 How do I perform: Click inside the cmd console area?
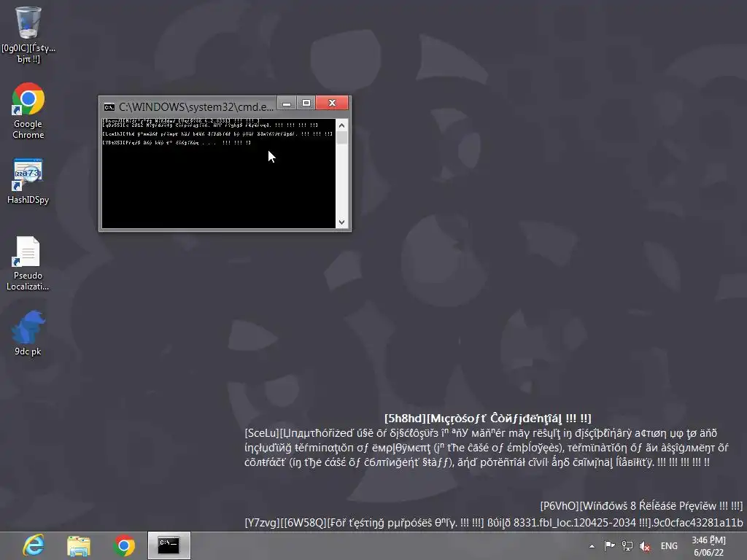pyautogui.click(x=219, y=174)
